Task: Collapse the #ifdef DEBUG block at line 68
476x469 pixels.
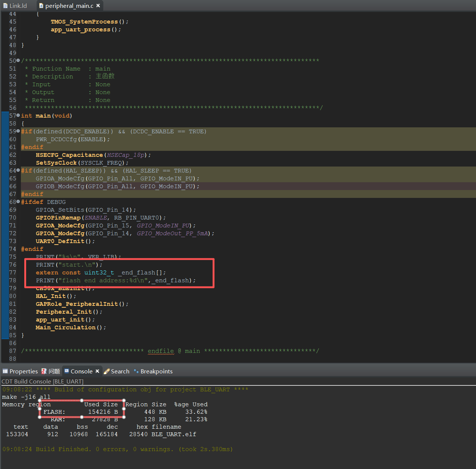Action: coord(18,202)
